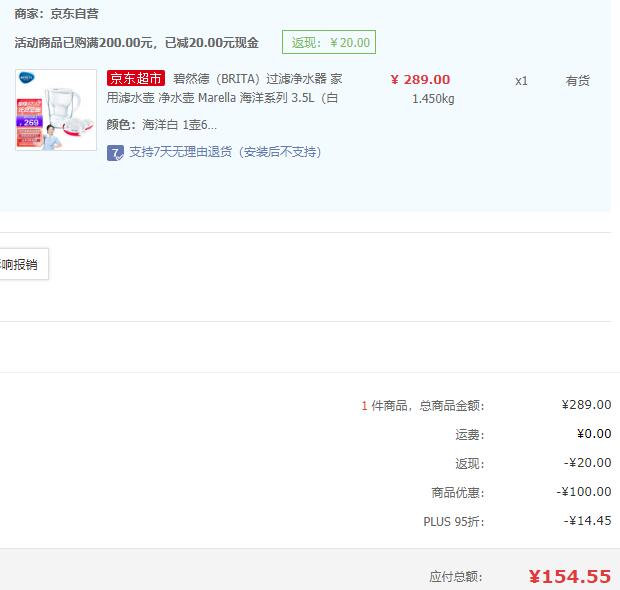
Task: Click the quantity text x1
Action: tap(521, 81)
